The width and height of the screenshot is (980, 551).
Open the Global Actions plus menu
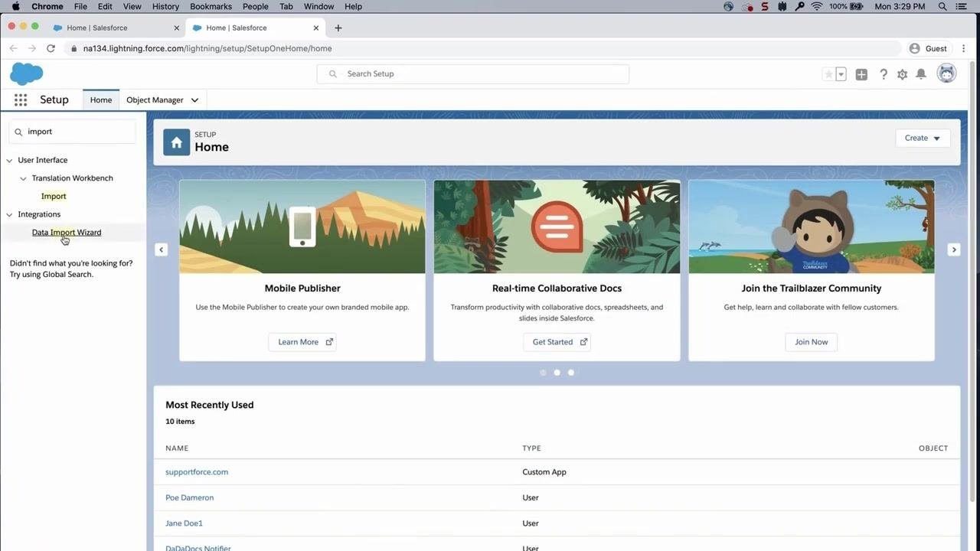click(861, 74)
